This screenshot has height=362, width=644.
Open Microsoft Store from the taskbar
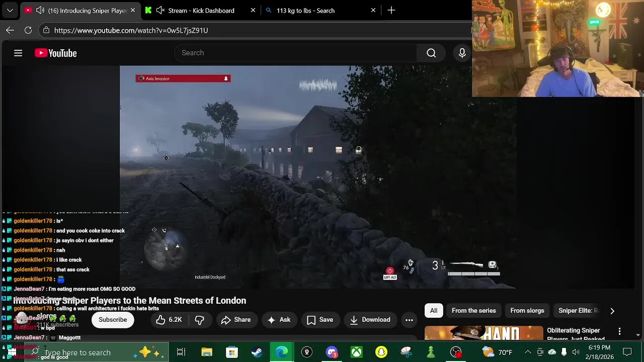pos(231,352)
